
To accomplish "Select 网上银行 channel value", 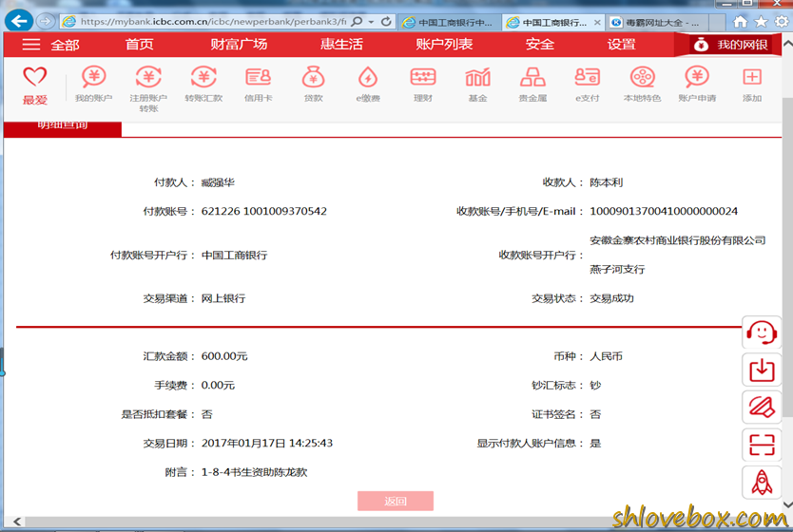I will pyautogui.click(x=223, y=298).
